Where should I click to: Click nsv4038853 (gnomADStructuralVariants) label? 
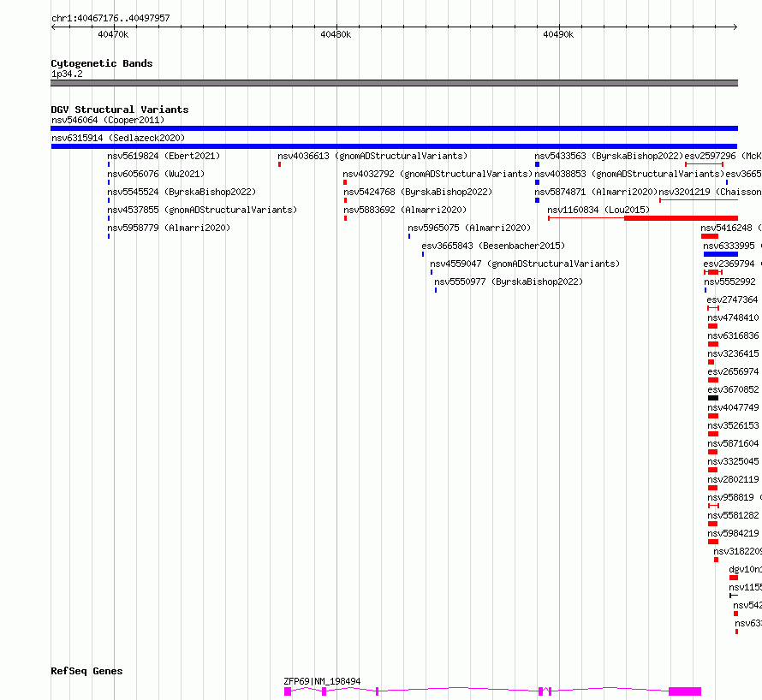pyautogui.click(x=629, y=174)
